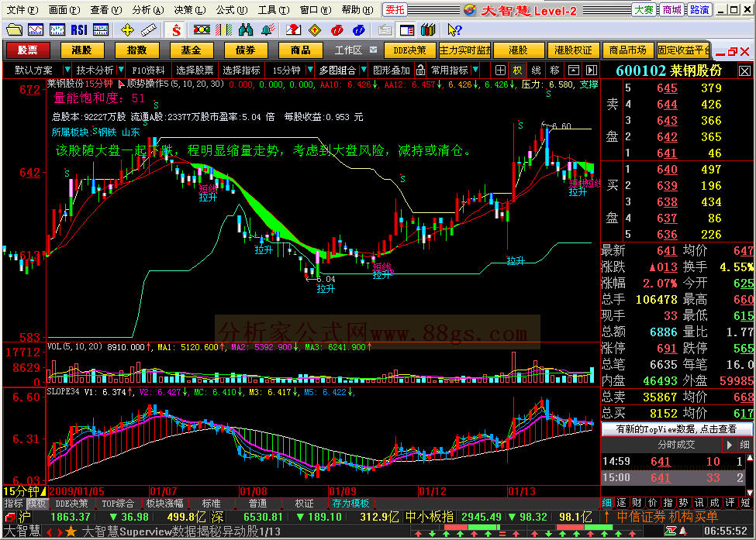The height and width of the screenshot is (540, 756).
Task: Open the alarm bell alert icon
Action: (268, 30)
